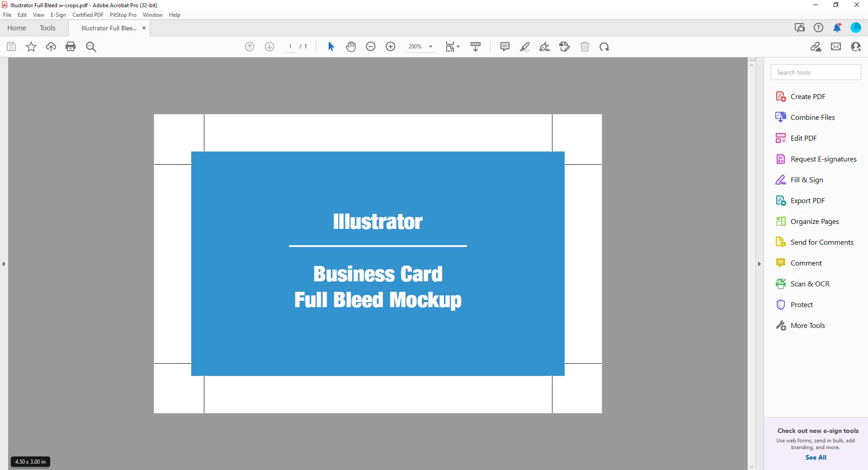Click the See All e-sign tools link
This screenshot has height=470, width=868.
tap(816, 458)
